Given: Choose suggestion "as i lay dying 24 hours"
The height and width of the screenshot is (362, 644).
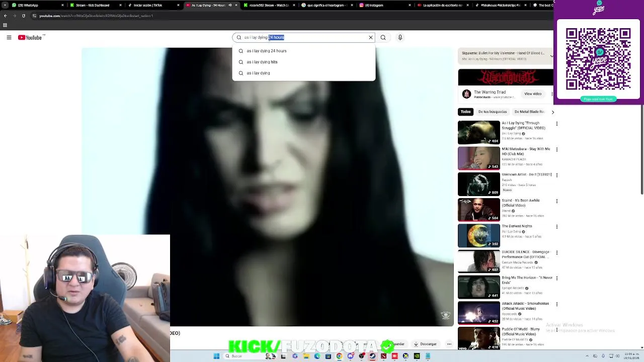Looking at the screenshot, I should tap(303, 51).
